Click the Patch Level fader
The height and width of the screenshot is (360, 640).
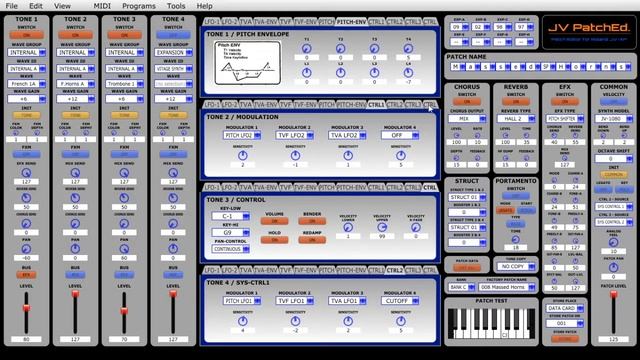[613, 294]
